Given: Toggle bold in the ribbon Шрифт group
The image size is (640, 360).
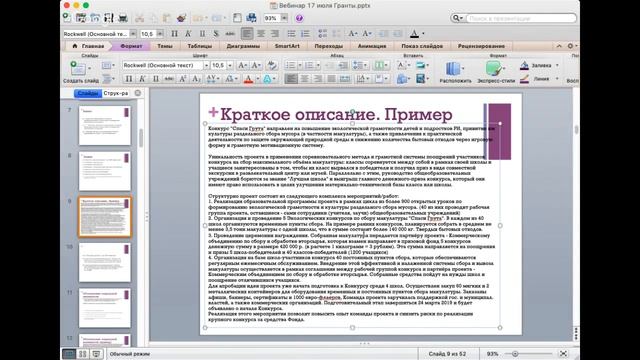Looking at the screenshot, I should 129,79.
